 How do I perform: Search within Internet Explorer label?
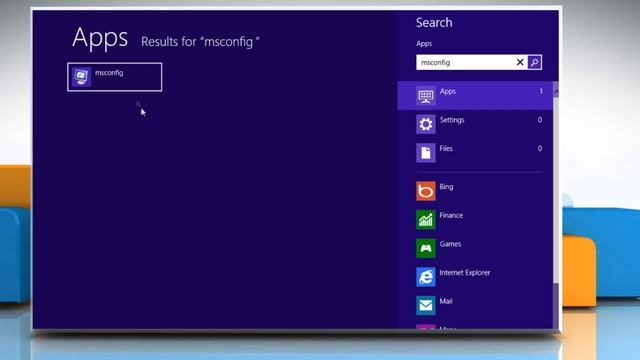[464, 272]
